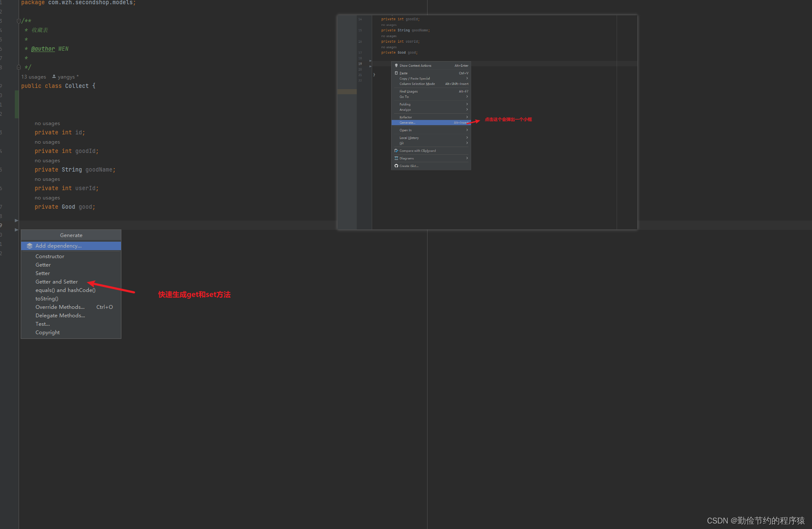Select Getter and Setter option
The width and height of the screenshot is (812, 529).
(x=71, y=282)
